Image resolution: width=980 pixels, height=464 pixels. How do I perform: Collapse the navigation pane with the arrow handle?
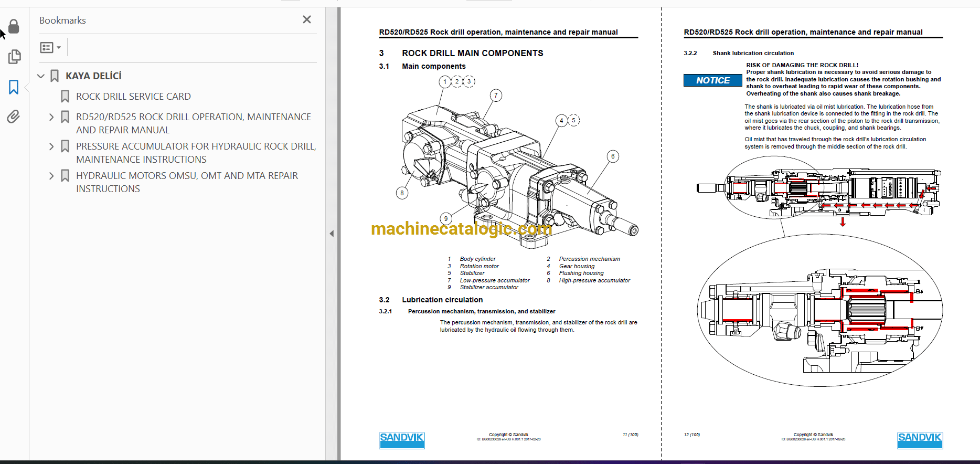(332, 234)
